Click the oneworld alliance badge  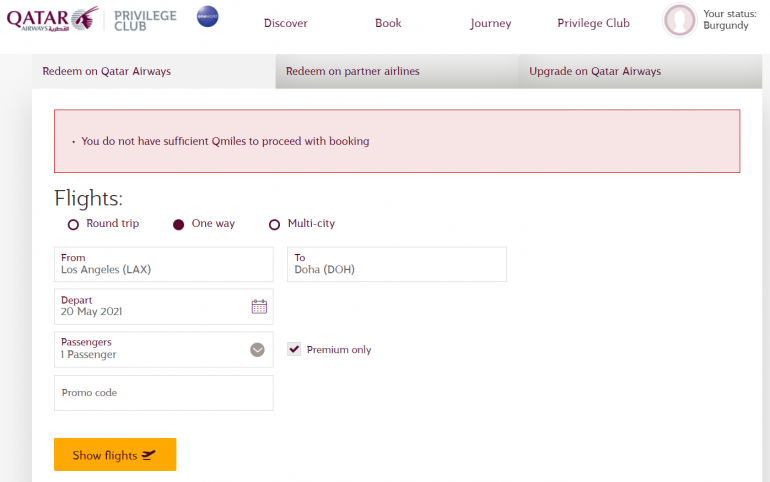[208, 17]
